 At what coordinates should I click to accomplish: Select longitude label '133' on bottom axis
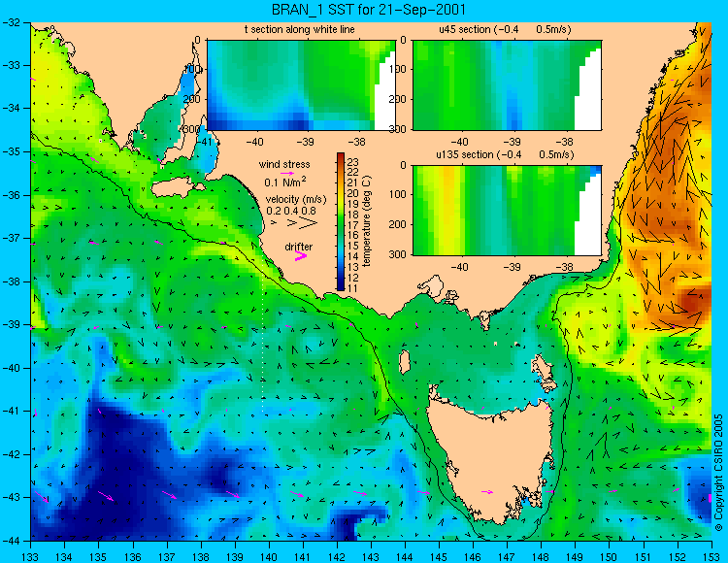[30, 557]
